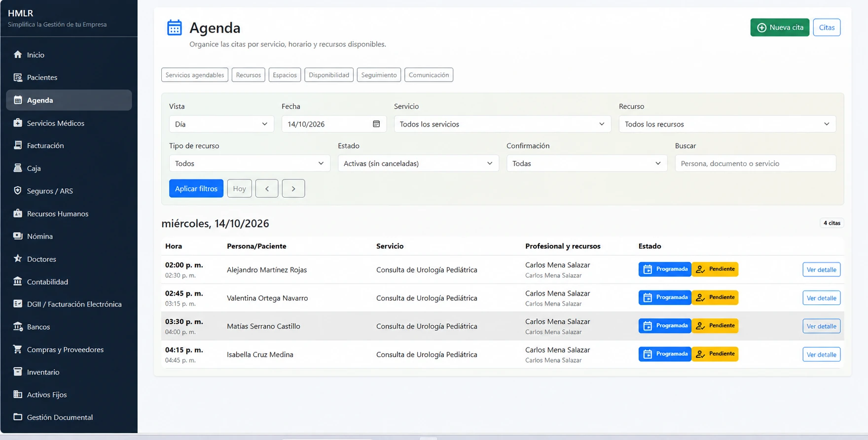868x440 pixels.
Task: View details for Isabella Cruz Medina appointment
Action: [x=821, y=354]
